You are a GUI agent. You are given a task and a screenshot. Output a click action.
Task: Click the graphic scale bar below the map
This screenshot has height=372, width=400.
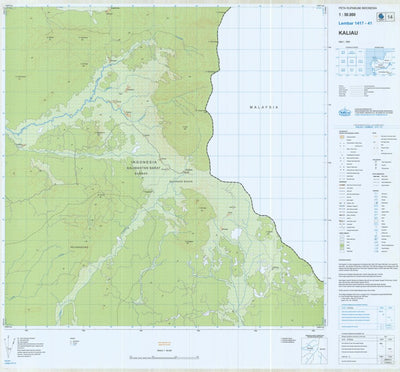(164, 357)
